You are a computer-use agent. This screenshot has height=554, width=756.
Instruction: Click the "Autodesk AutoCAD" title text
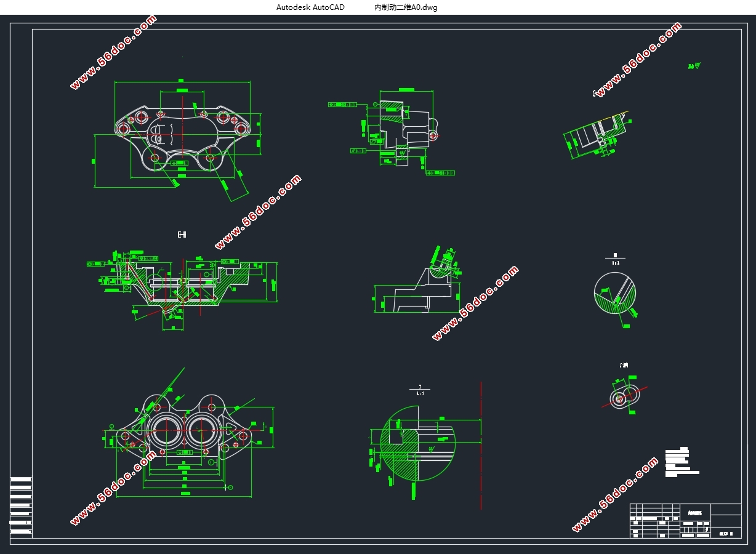310,7
